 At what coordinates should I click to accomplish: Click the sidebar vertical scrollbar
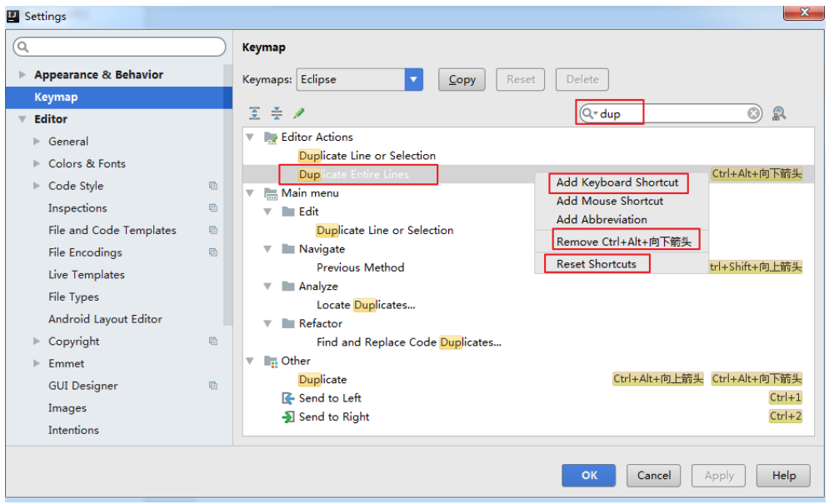click(227, 196)
